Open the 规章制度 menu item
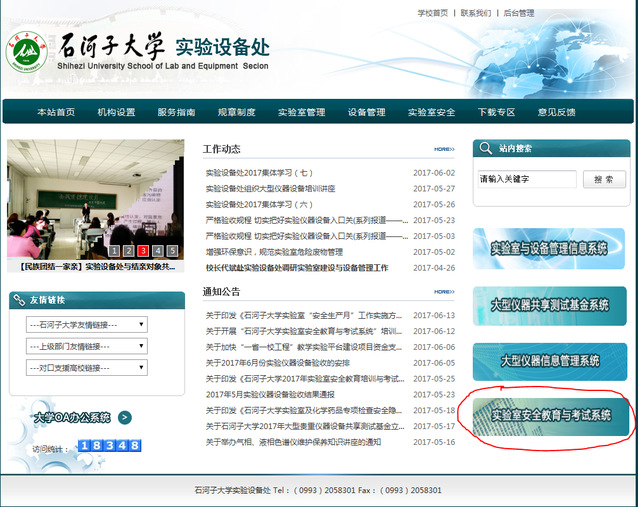Image resolution: width=638 pixels, height=507 pixels. (x=237, y=112)
